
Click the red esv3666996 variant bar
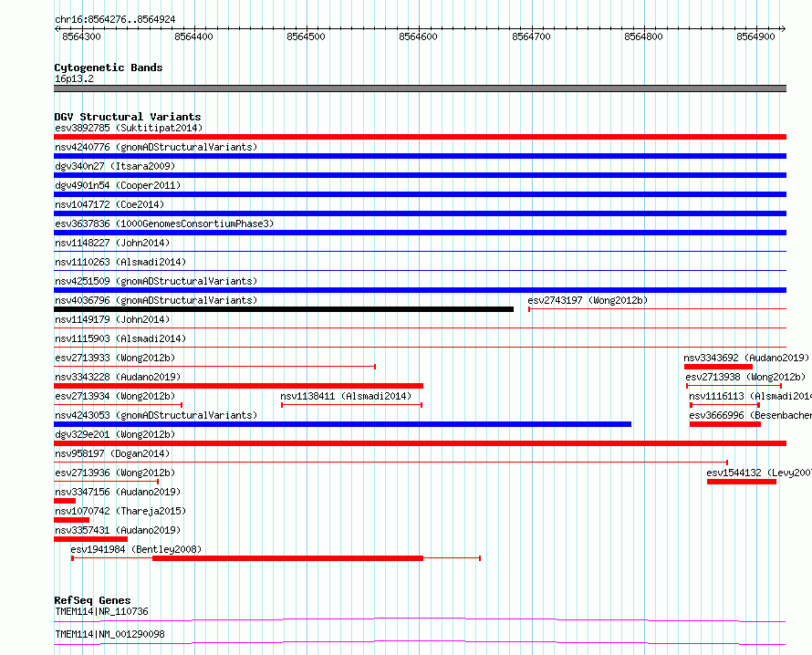coord(725,424)
